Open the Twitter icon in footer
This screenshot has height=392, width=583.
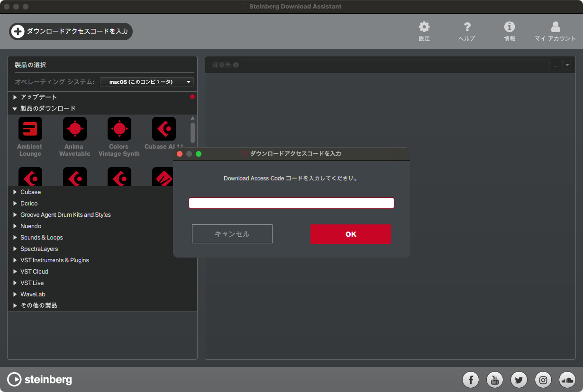pos(519,379)
